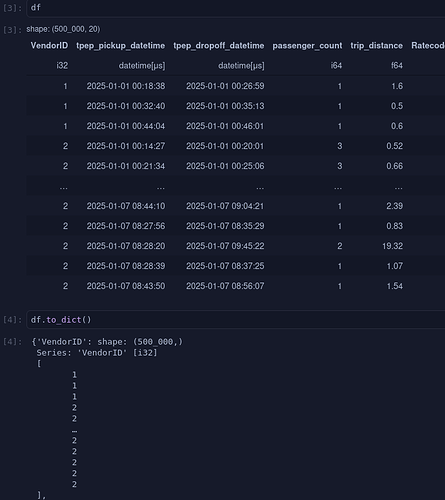Click trip distance 1.54 in last row
Viewport: 445px width, 500px height.
[395, 286]
